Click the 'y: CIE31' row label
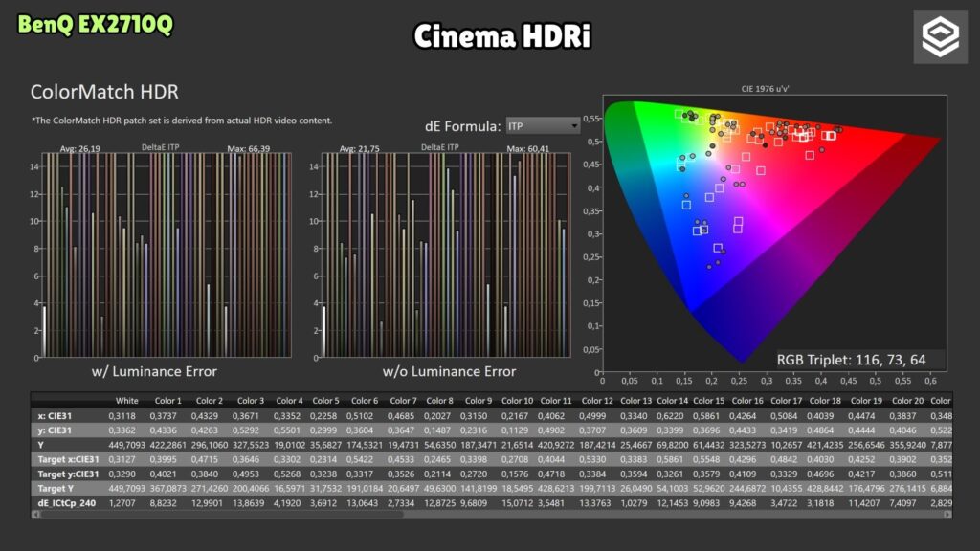980x551 pixels. click(55, 430)
